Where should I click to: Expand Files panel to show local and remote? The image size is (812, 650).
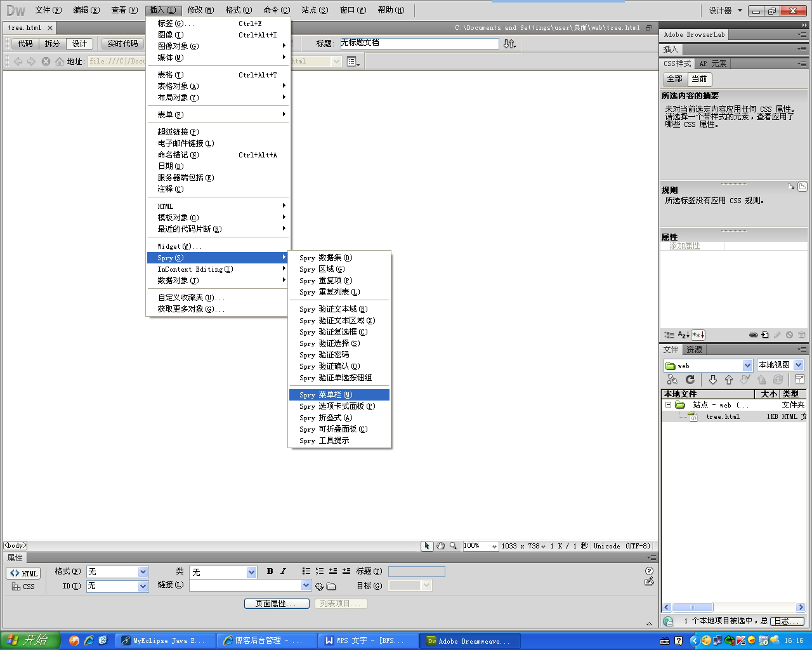(x=800, y=380)
